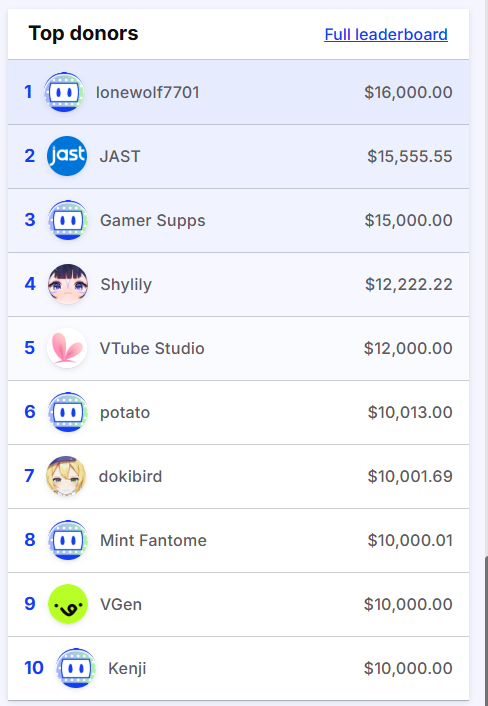The image size is (488, 706).
Task: Select the lonewolf7701 donor name
Action: click(148, 92)
